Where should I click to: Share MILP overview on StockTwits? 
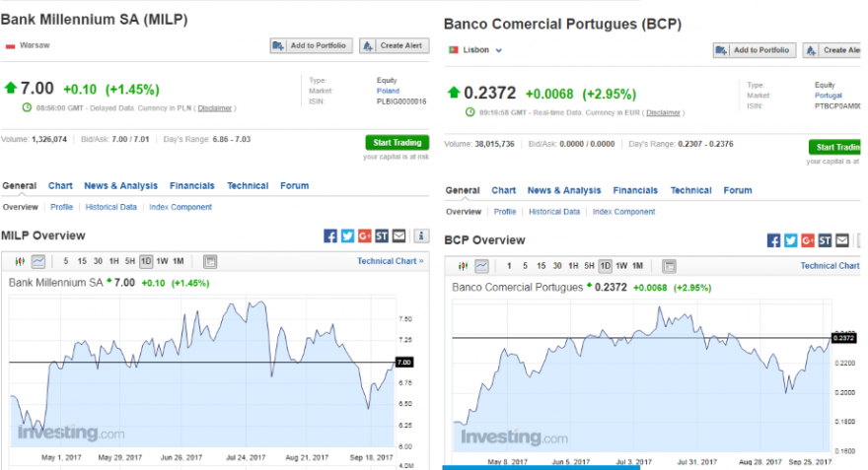(382, 236)
